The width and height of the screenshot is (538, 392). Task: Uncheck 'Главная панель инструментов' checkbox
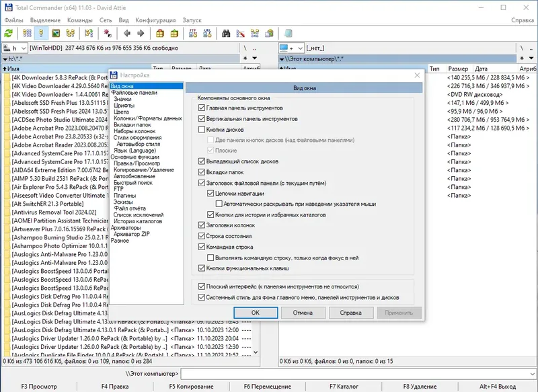202,108
